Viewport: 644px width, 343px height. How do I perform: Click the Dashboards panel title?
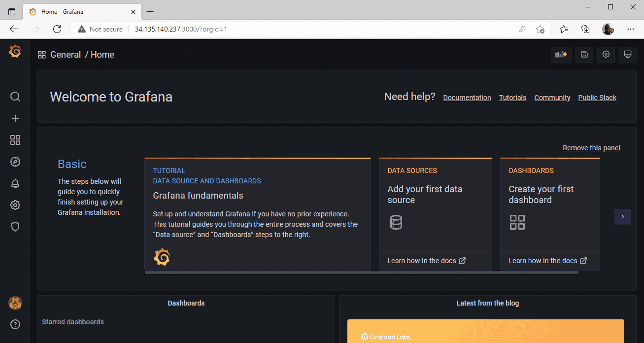pyautogui.click(x=186, y=303)
